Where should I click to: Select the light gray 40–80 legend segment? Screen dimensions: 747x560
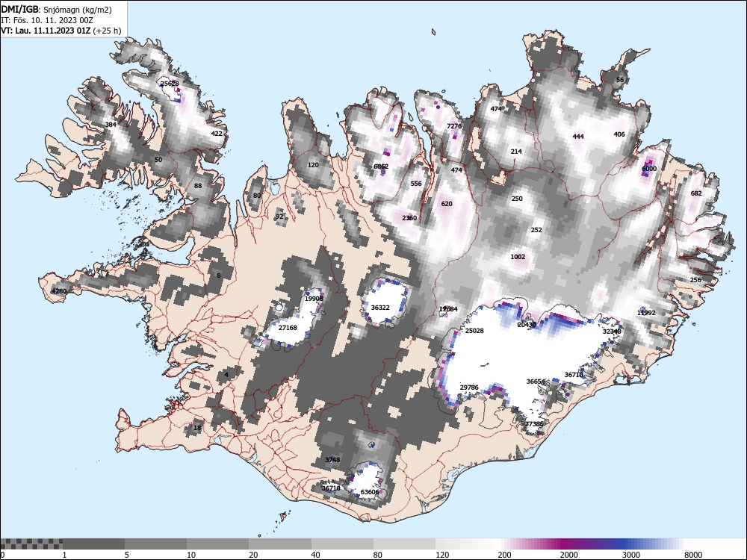click(343, 544)
